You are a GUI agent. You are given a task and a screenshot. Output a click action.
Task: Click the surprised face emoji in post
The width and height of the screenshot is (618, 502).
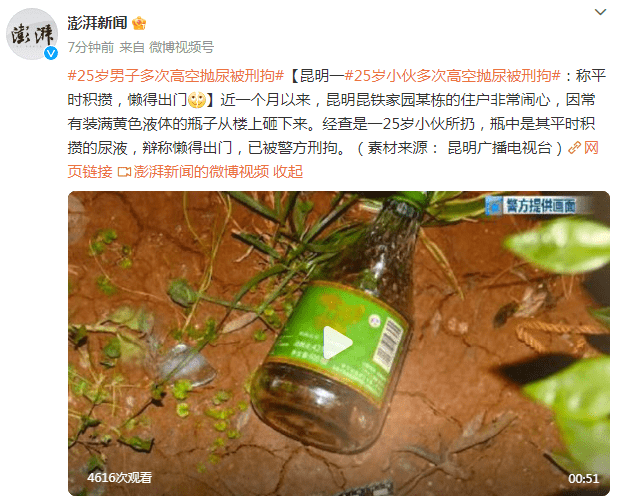pos(197,100)
